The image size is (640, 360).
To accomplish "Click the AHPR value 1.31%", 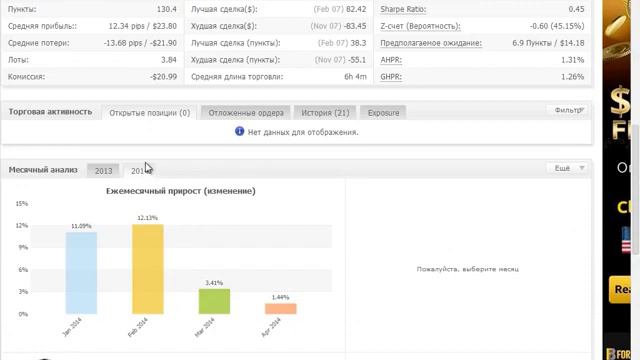I will tap(573, 60).
